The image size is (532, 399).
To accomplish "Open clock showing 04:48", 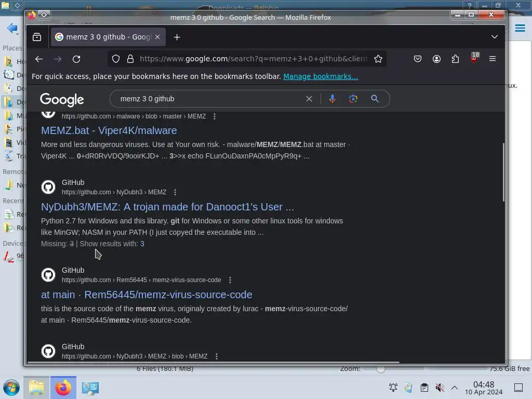I will [484, 388].
